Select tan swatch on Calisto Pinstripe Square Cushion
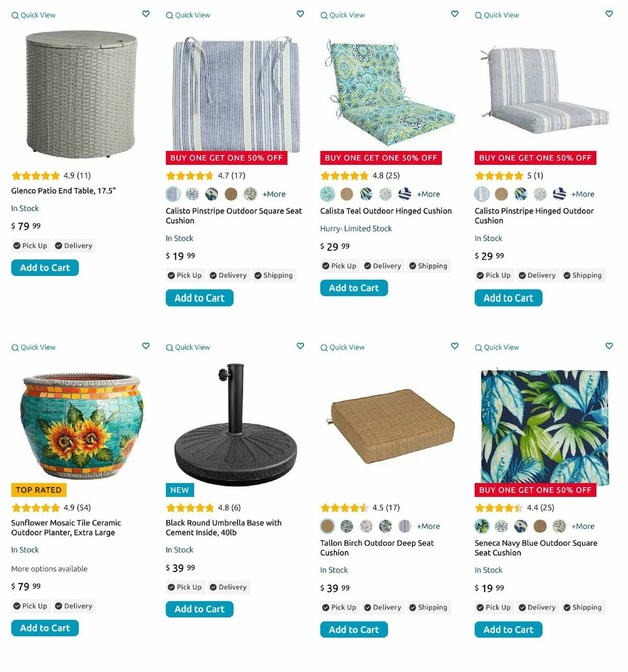This screenshot has height=672, width=628. [x=231, y=194]
